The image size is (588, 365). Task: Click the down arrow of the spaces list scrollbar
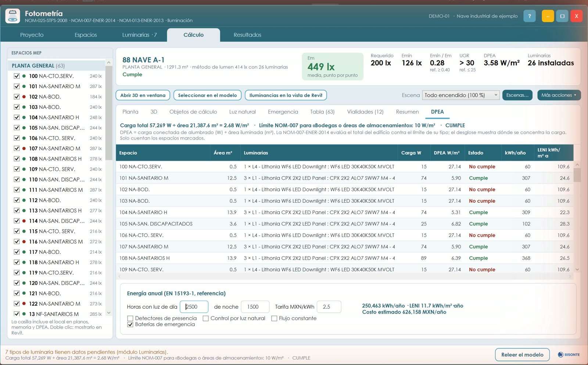click(109, 313)
